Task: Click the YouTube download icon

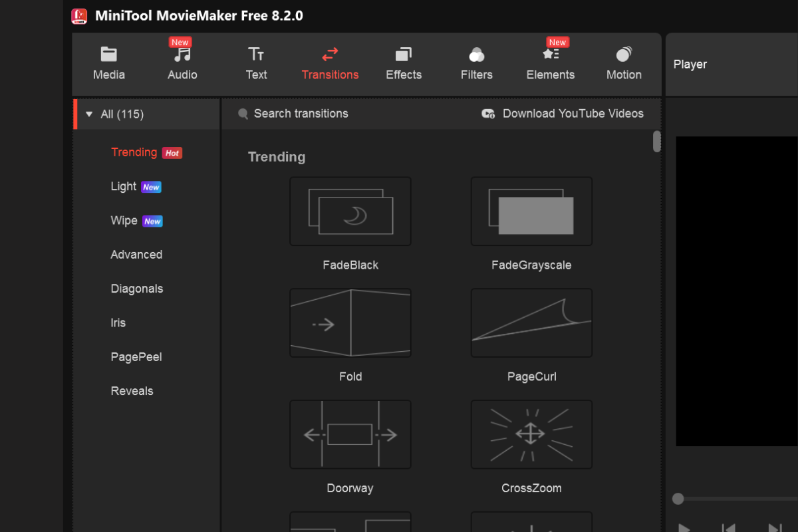Action: pyautogui.click(x=488, y=114)
